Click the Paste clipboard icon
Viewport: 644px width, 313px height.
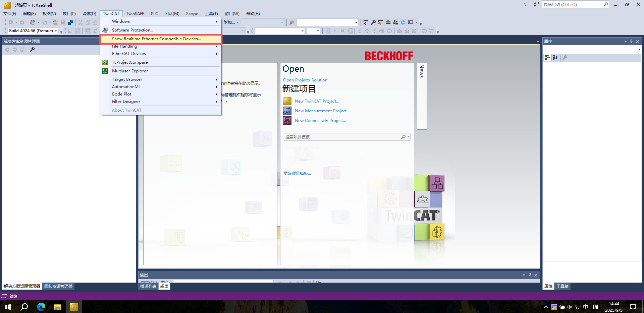tap(95, 22)
